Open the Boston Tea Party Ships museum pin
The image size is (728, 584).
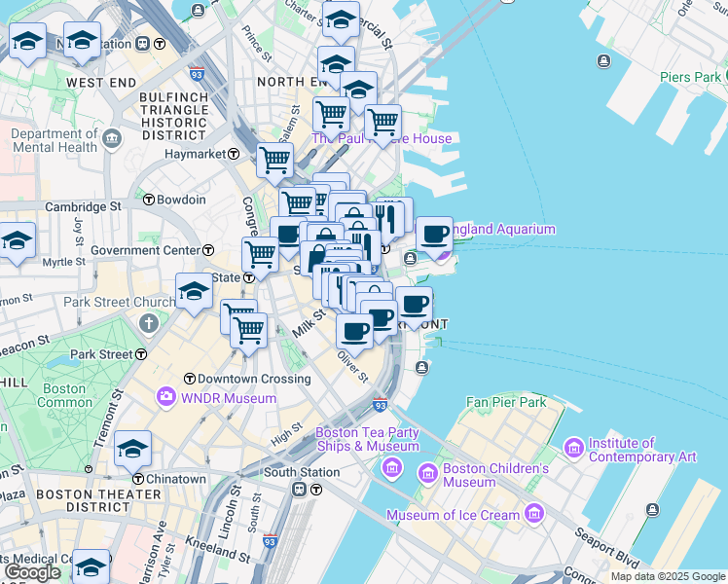click(x=392, y=468)
